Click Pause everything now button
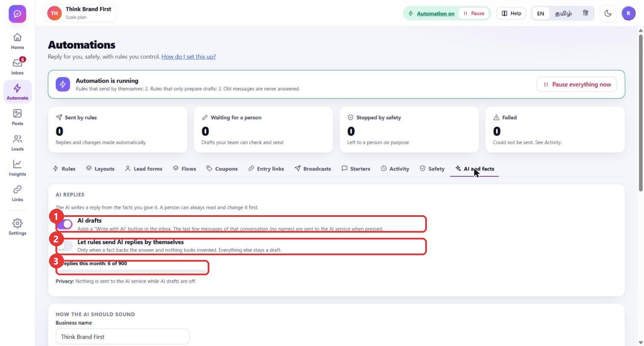Image resolution: width=644 pixels, height=346 pixels. click(577, 84)
